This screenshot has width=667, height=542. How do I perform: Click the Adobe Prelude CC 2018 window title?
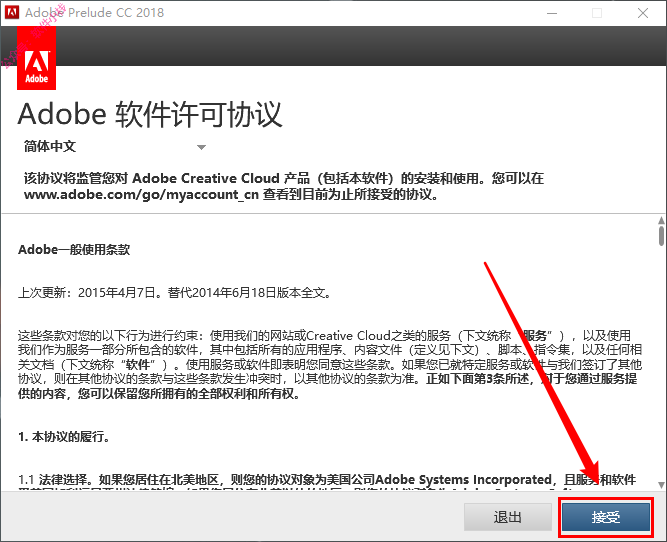point(94,13)
